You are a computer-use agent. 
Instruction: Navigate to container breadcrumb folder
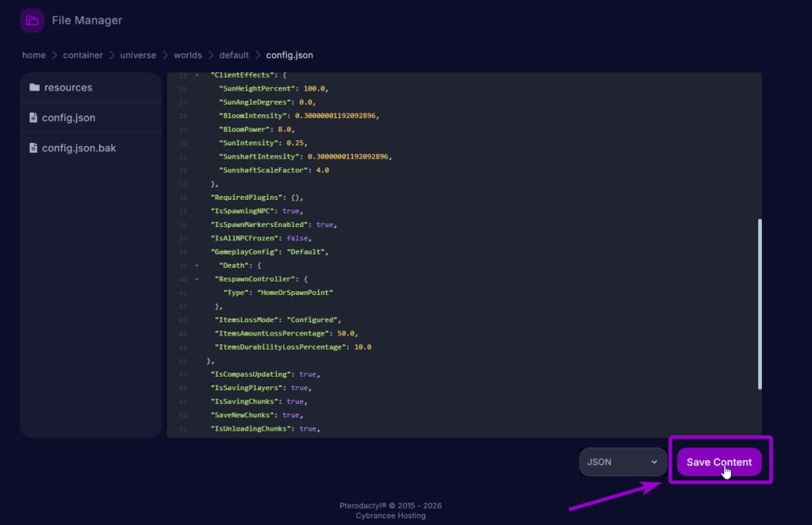[x=83, y=56]
